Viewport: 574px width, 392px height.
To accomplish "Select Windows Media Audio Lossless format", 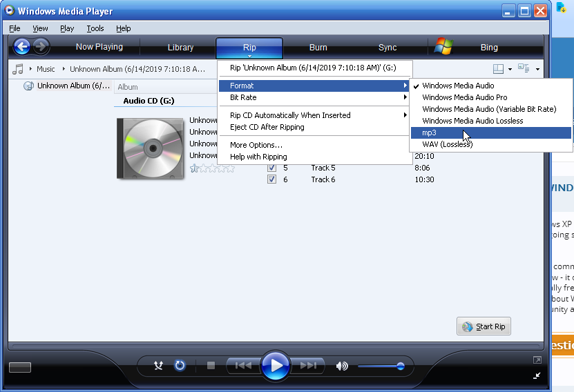I will coord(491,121).
